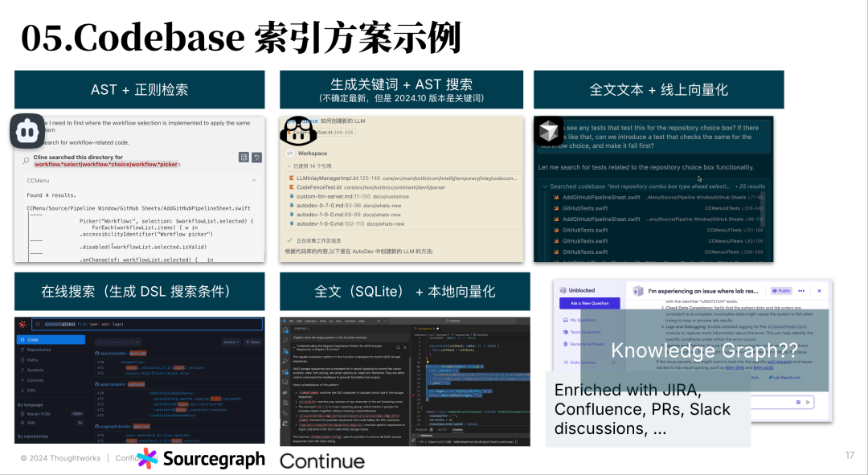Open the VS Code Source Control icon
Viewport: 868px width, 475px height.
[285, 351]
